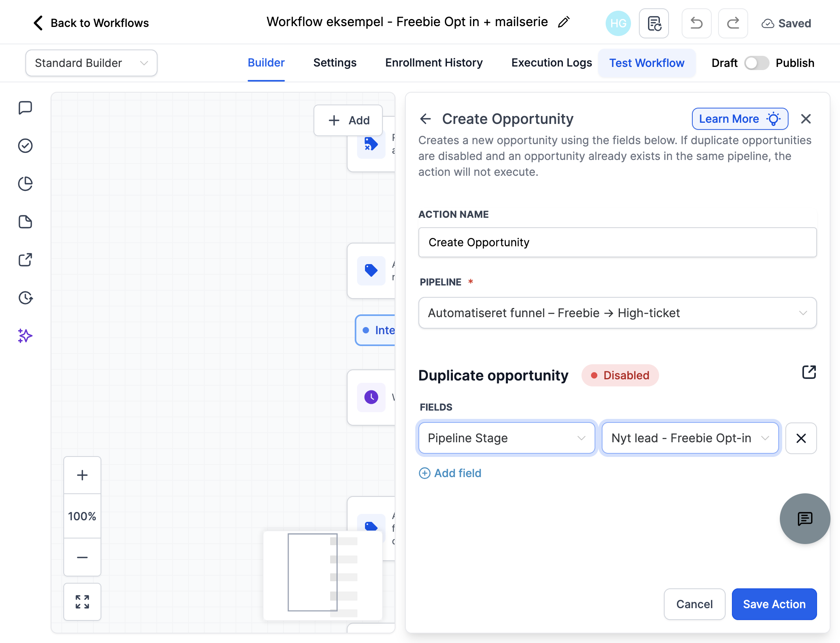Click the Add button on canvas
The width and height of the screenshot is (840, 643).
348,120
